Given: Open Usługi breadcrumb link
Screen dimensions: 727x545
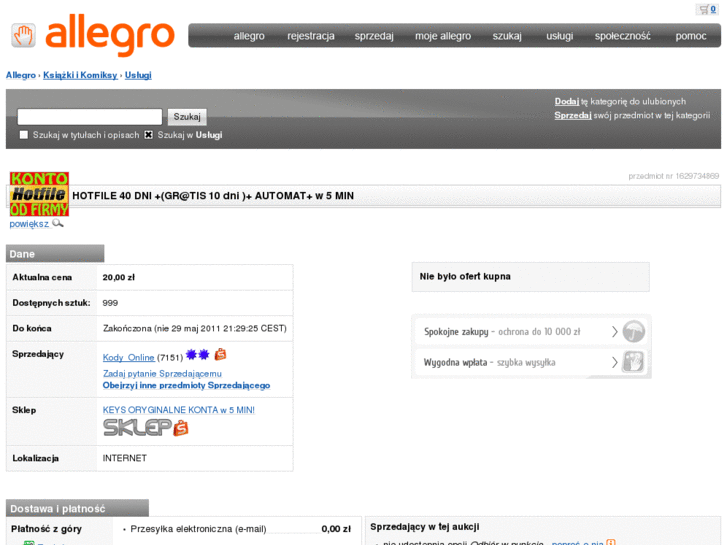Looking at the screenshot, I should click(x=138, y=75).
